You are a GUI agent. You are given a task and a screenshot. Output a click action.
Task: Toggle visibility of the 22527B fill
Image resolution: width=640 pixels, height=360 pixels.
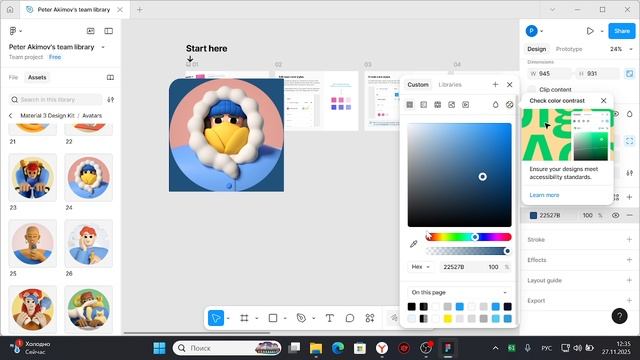(615, 215)
